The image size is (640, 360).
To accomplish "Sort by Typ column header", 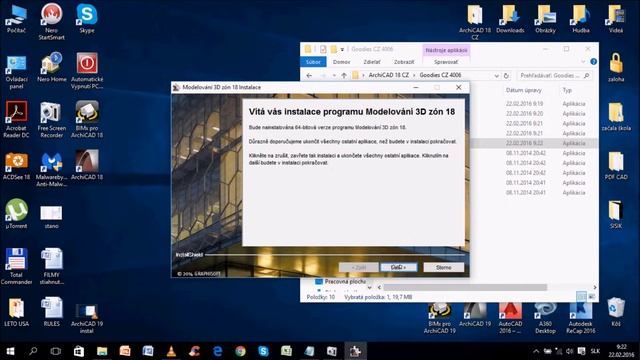I will 567,90.
